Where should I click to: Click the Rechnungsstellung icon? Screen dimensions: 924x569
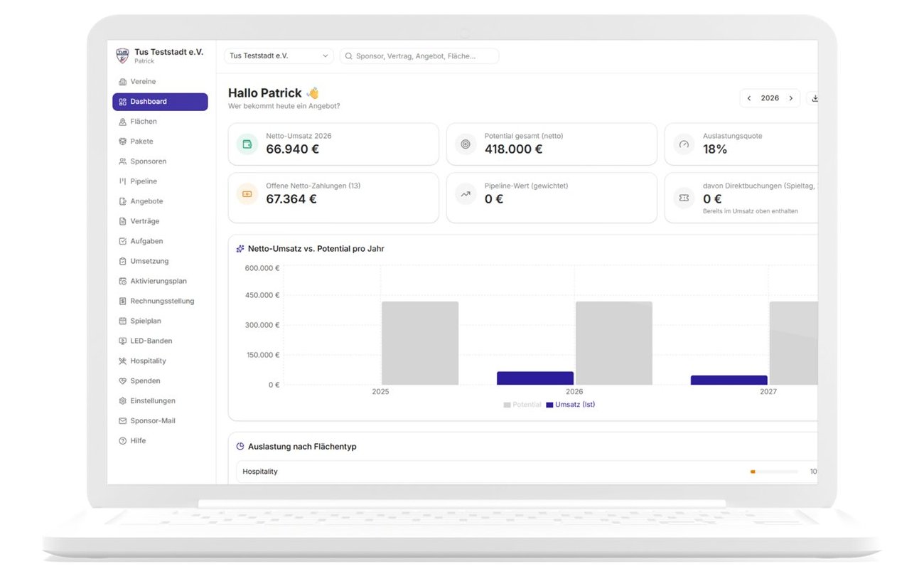tap(123, 301)
